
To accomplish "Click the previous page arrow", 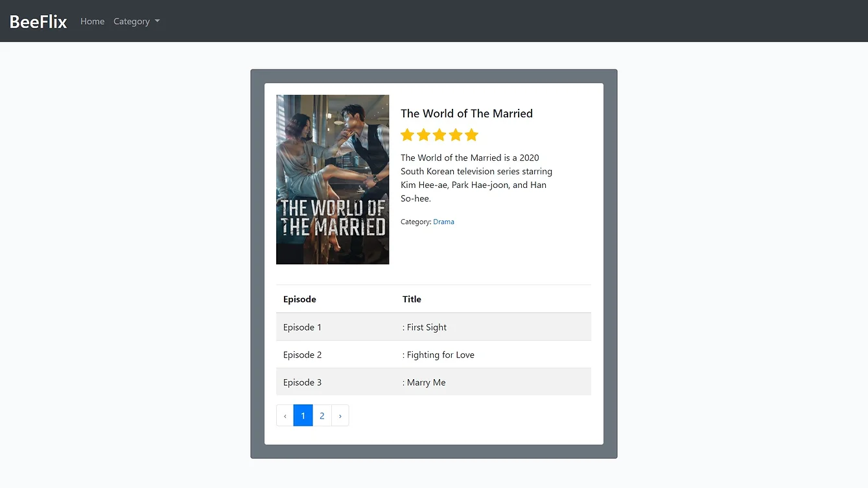I will tap(285, 415).
